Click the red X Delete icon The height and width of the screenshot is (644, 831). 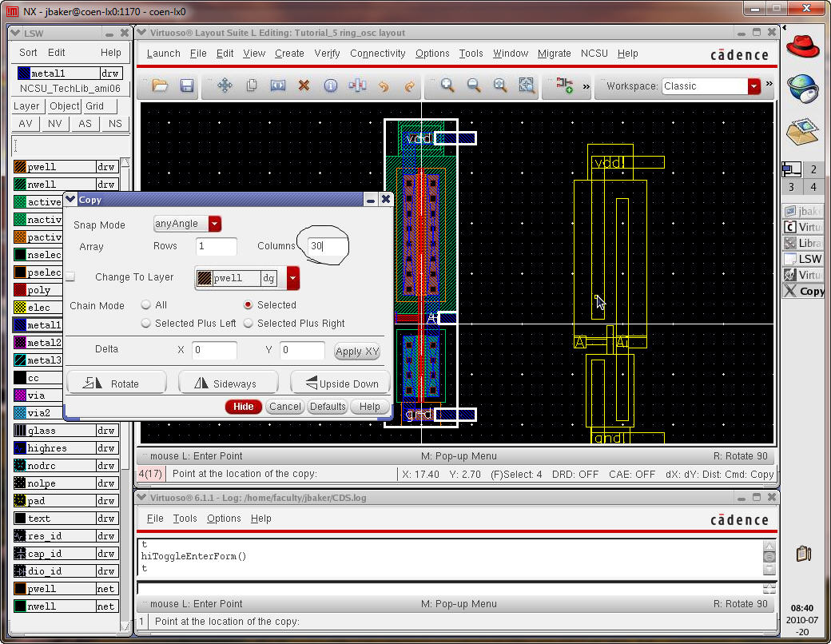pyautogui.click(x=304, y=86)
